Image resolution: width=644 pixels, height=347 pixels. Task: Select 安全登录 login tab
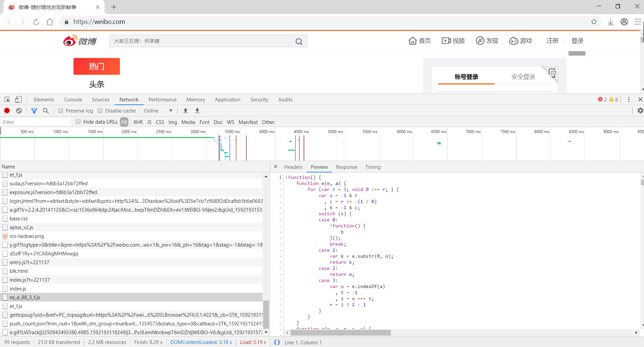[x=523, y=77]
